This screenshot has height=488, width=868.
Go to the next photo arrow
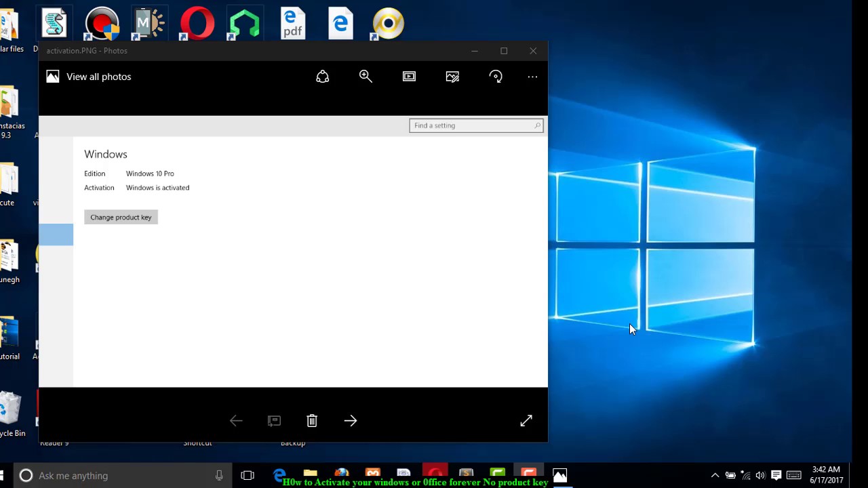[x=351, y=421]
